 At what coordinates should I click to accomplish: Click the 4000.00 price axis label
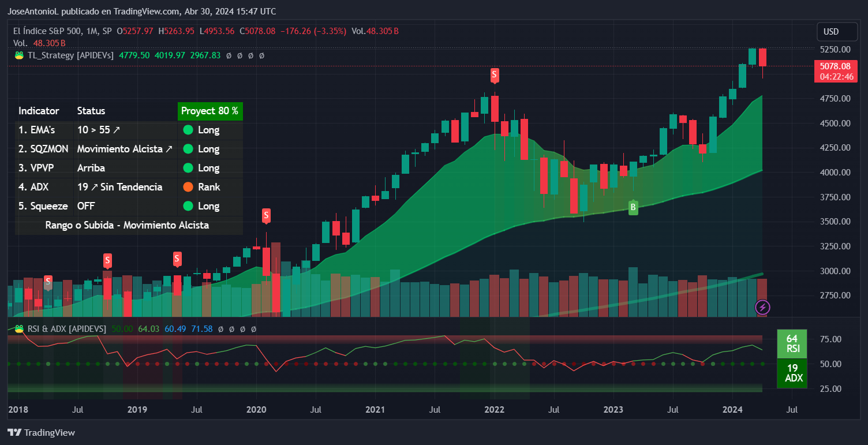click(835, 173)
